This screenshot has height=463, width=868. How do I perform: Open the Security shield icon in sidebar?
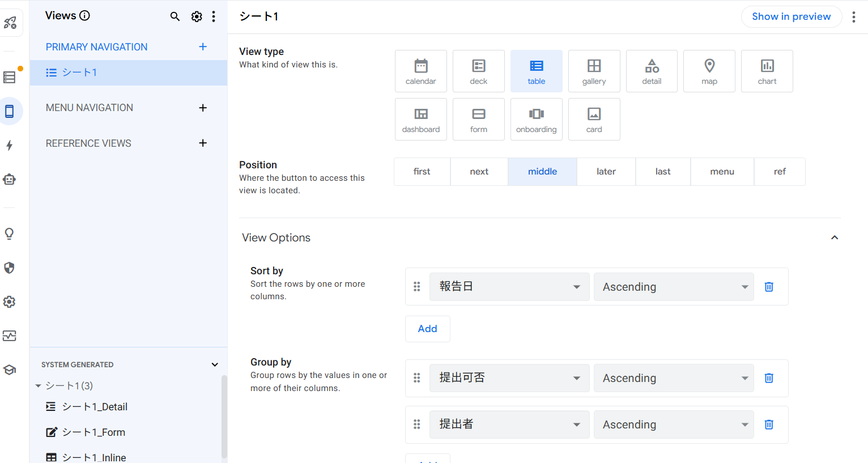[10, 268]
